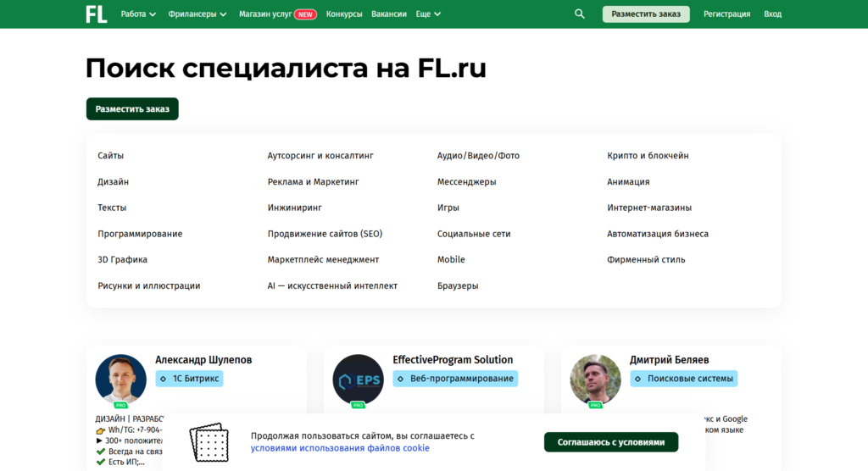Select the Фирменный стиль category
Screen dimensions: 868x471
646,259
